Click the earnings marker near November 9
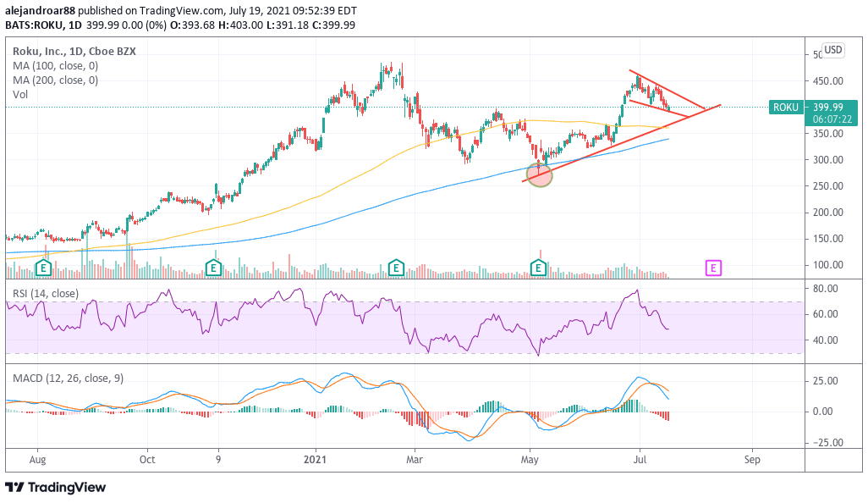The width and height of the screenshot is (868, 503). pyautogui.click(x=213, y=268)
